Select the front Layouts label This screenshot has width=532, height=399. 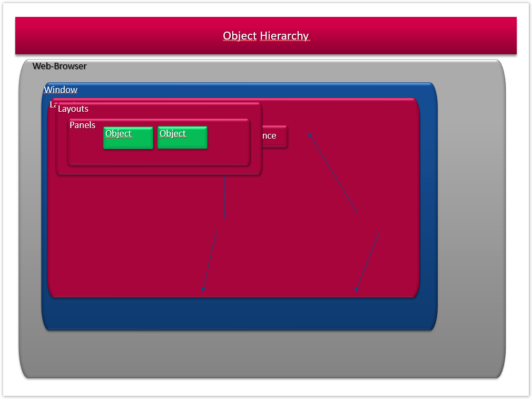73,109
